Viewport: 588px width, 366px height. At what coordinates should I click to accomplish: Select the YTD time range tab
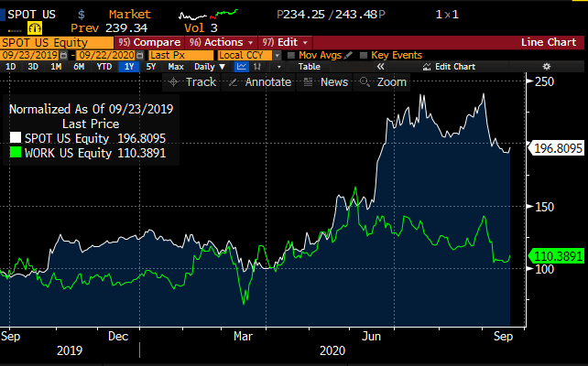click(103, 67)
